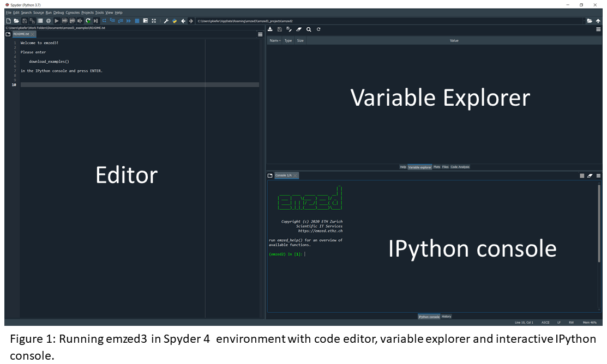Viewport: 607px width, 364px height.
Task: Start debug file icon
Action: pyautogui.click(x=96, y=21)
